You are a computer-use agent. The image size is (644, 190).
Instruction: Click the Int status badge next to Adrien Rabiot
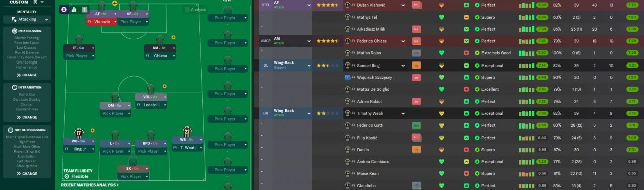tap(416, 101)
